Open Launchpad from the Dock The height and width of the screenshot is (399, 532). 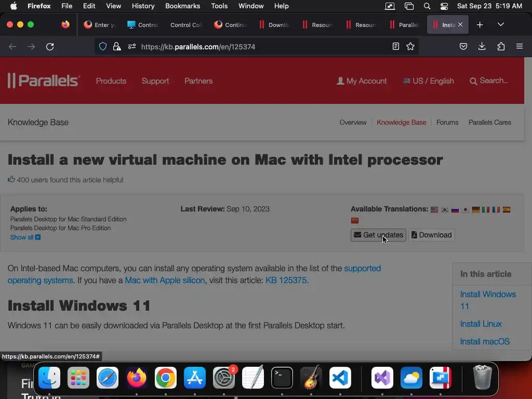[x=78, y=377]
